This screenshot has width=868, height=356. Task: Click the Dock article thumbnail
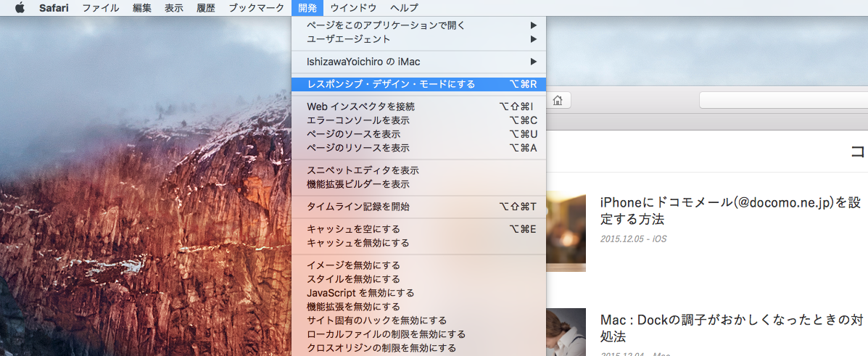(566, 332)
